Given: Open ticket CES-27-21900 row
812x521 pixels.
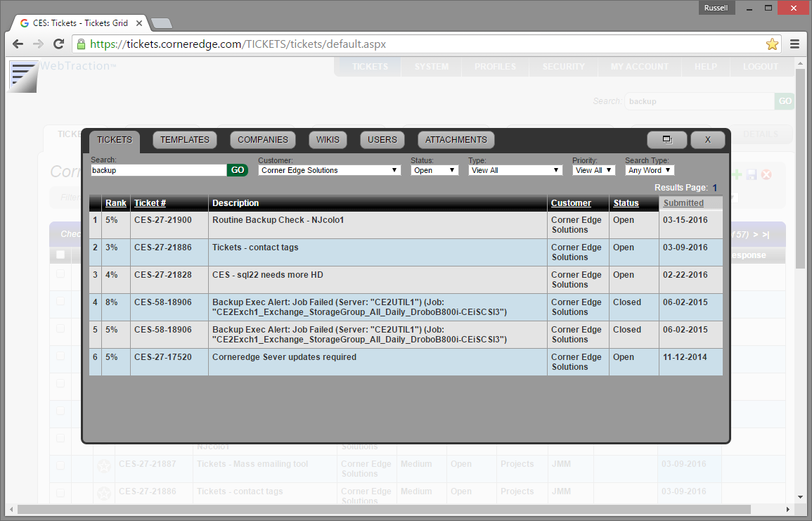Looking at the screenshot, I should coord(406,225).
